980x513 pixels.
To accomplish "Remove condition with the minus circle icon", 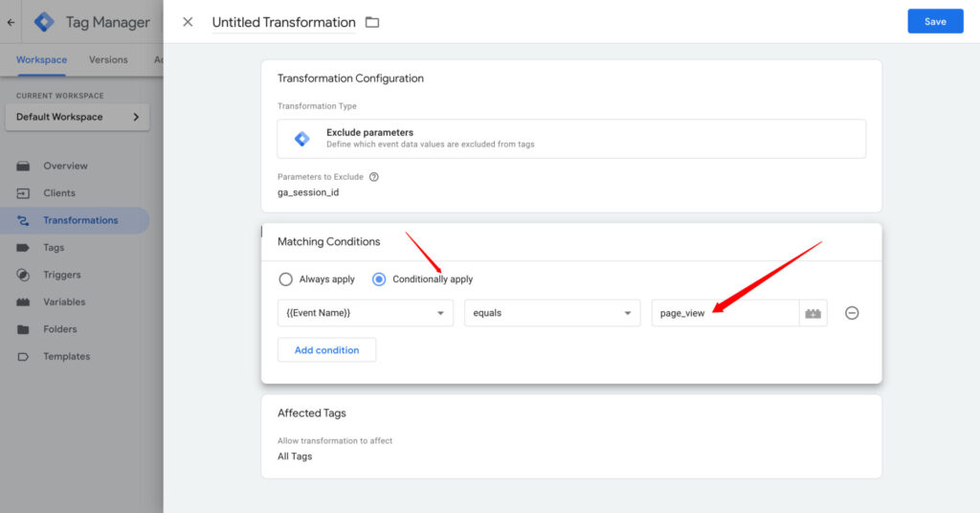I will [852, 313].
